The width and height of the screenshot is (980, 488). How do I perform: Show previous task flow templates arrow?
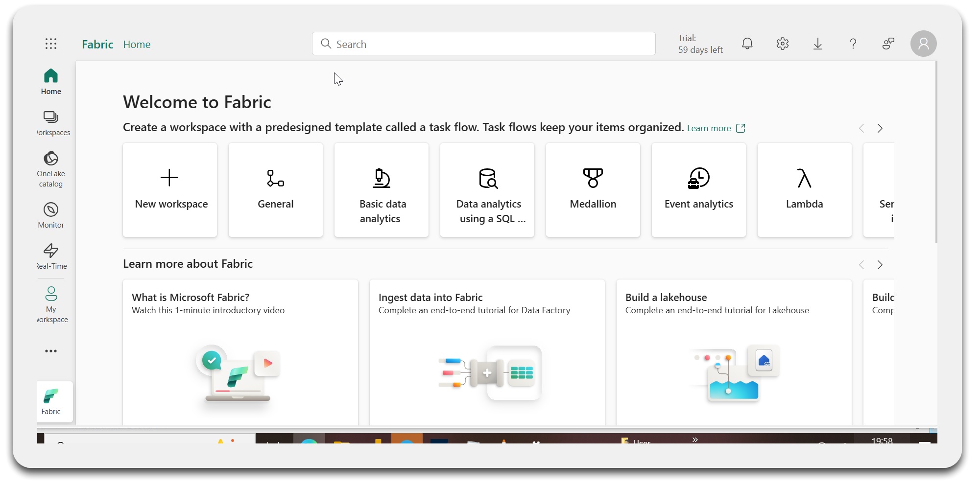(861, 128)
